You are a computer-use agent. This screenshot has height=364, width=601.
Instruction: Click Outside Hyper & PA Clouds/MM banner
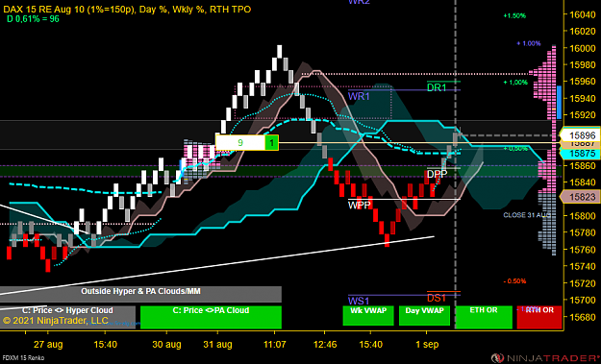click(140, 294)
